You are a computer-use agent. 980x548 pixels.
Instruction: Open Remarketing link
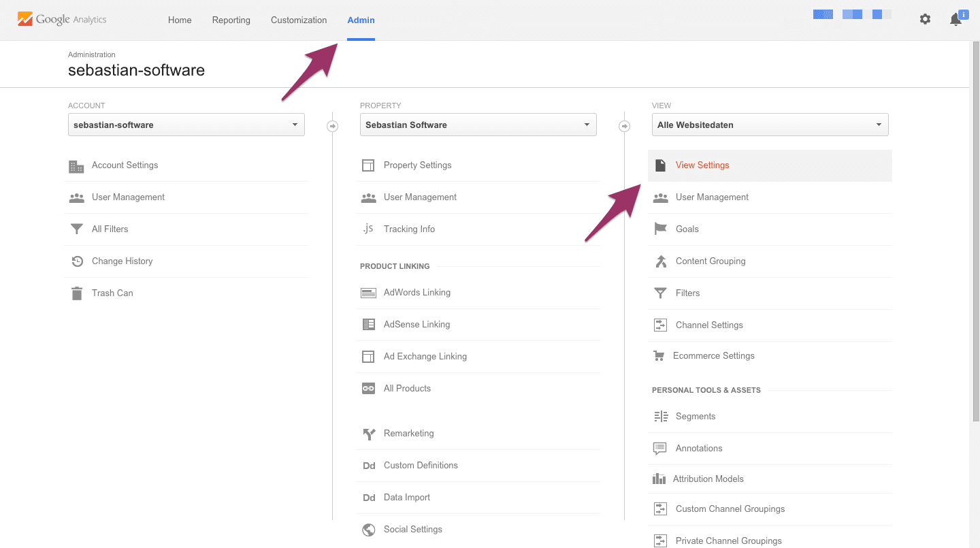pos(408,434)
